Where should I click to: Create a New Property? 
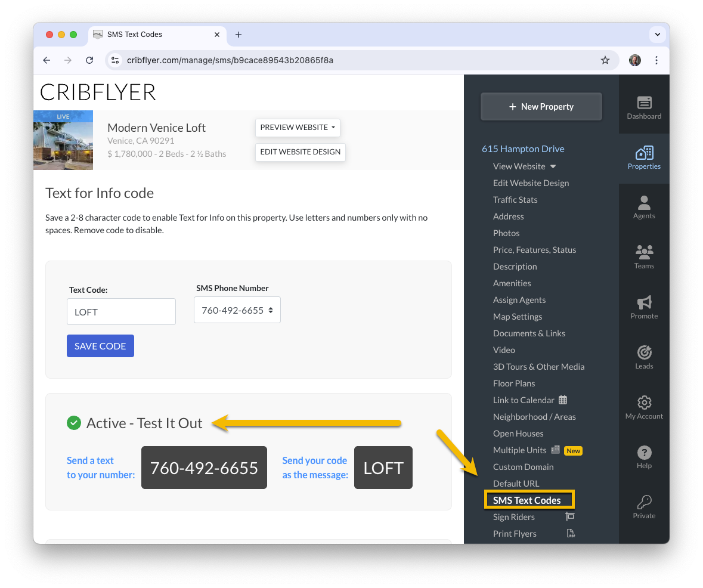click(541, 106)
